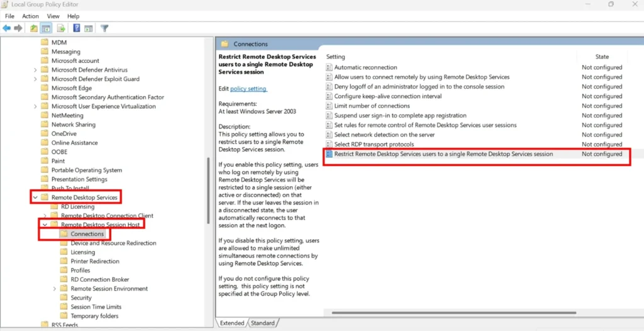Screen dimensions: 644x331
Task: Expand the Remote Session Environment node
Action: (x=55, y=289)
